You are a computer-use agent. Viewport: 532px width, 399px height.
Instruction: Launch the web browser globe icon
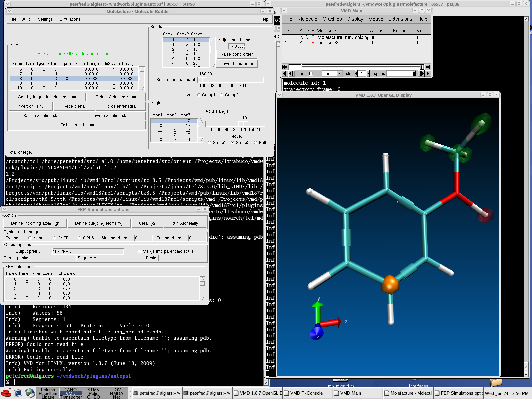coord(30,393)
